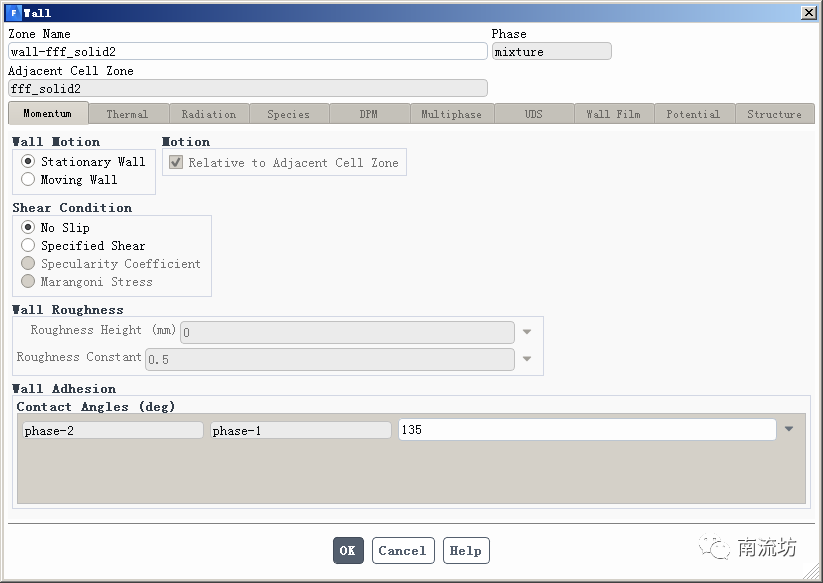Click Adjacent Cell Zone field fff_solid2
The height and width of the screenshot is (583, 823).
[248, 88]
